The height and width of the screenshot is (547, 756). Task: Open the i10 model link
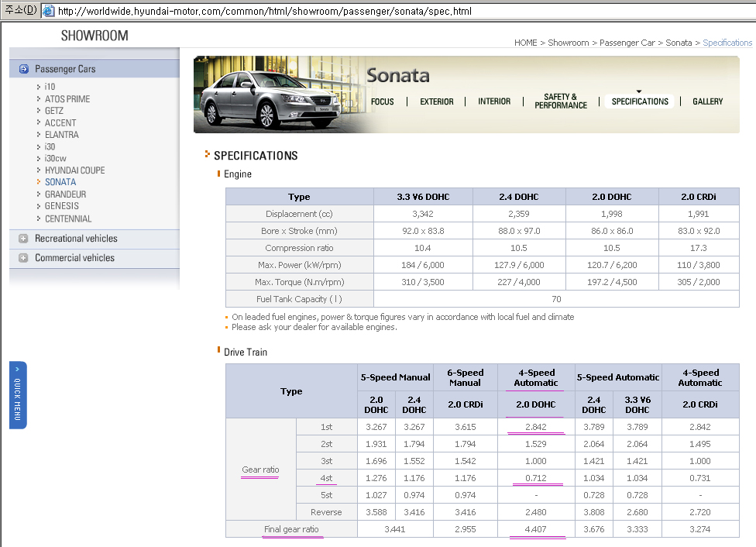click(50, 87)
